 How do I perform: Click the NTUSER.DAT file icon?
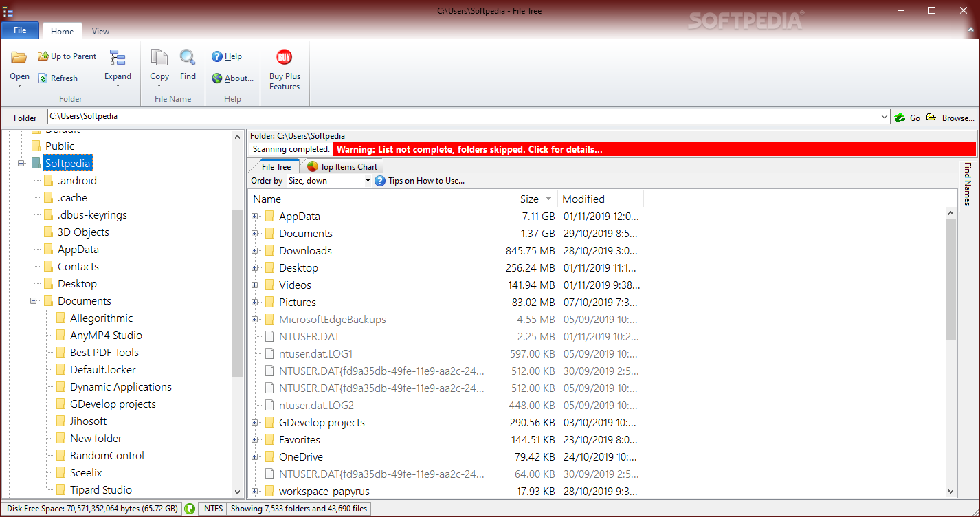269,337
